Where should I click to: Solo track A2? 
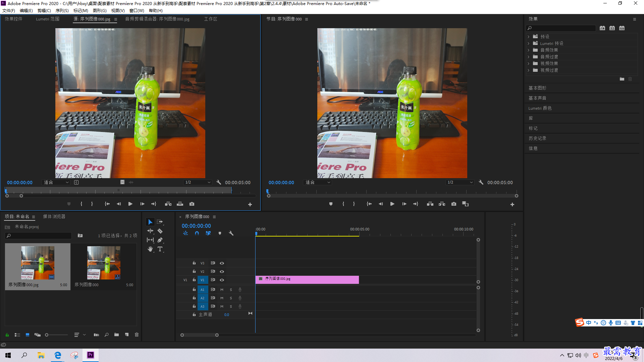(x=231, y=298)
